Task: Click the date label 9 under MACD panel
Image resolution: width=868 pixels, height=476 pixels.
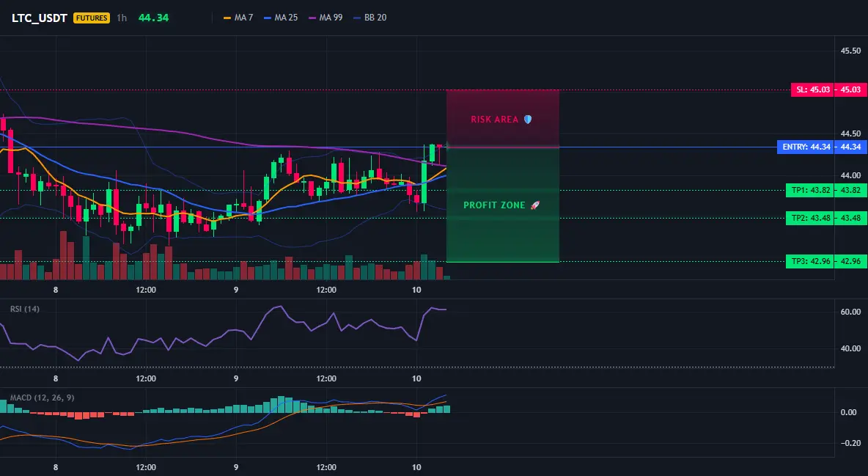Action: tap(236, 467)
